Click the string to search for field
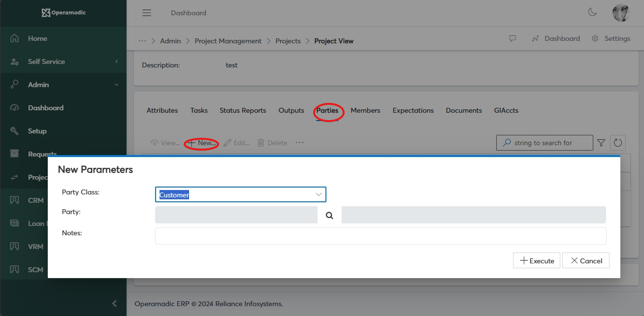Viewport: 644px width, 316px height. [x=545, y=143]
